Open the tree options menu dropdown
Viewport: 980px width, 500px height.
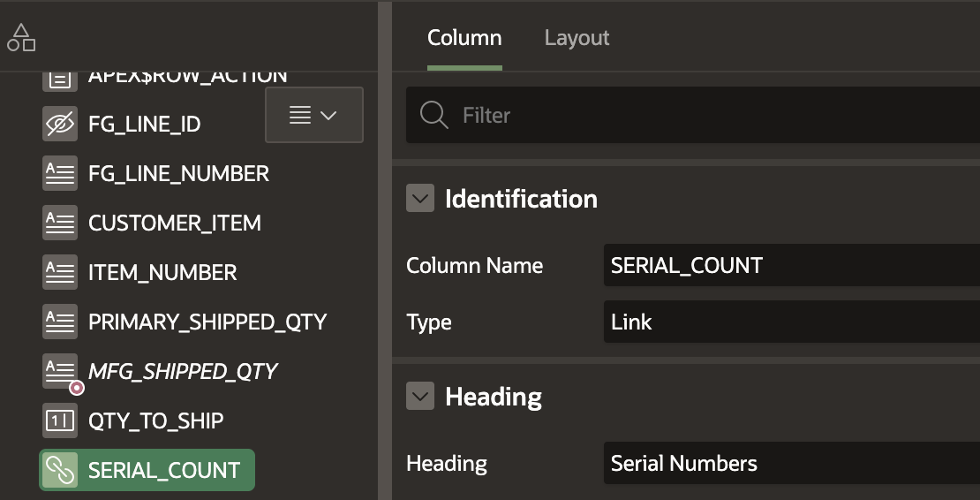[x=314, y=115]
